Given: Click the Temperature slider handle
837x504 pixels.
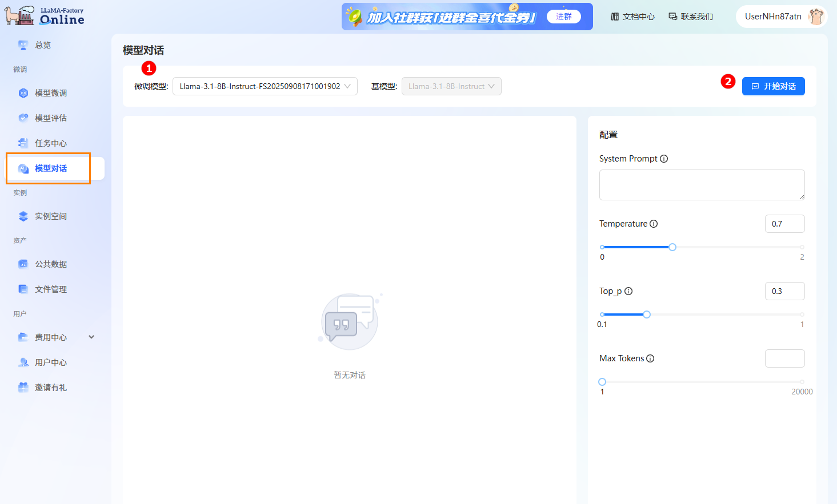Looking at the screenshot, I should click(x=672, y=247).
